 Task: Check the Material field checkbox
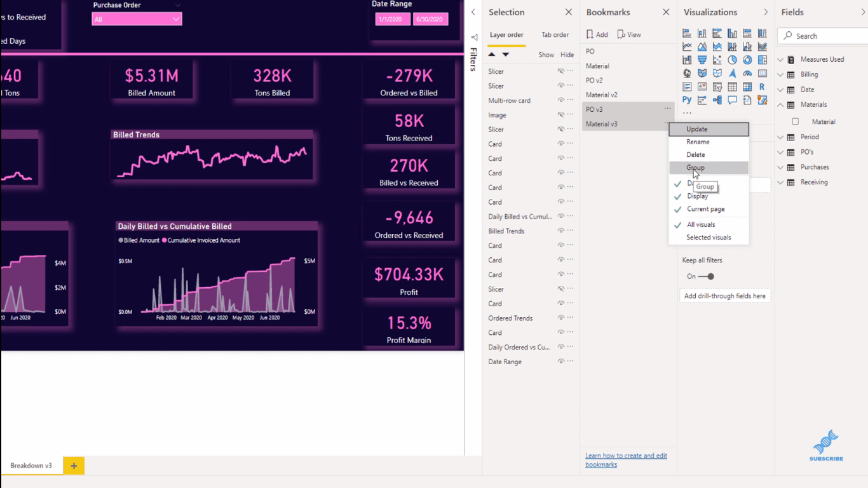(x=796, y=121)
